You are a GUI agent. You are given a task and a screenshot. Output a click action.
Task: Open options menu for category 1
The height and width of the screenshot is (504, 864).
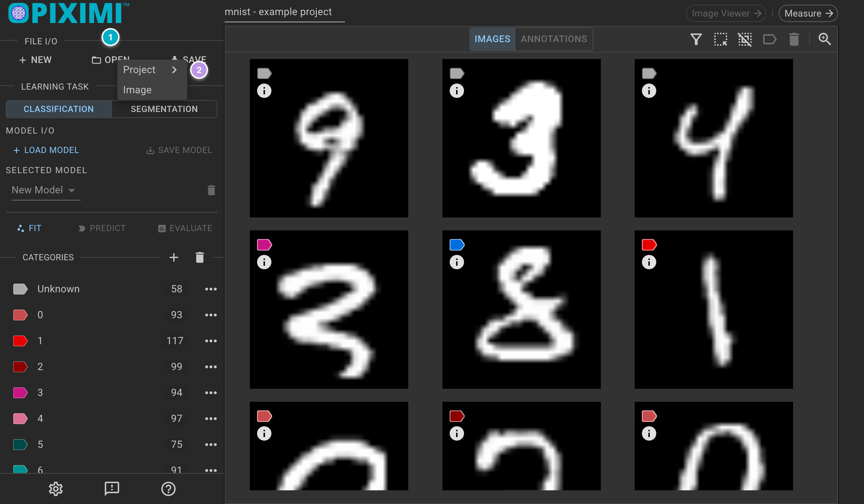(x=211, y=341)
